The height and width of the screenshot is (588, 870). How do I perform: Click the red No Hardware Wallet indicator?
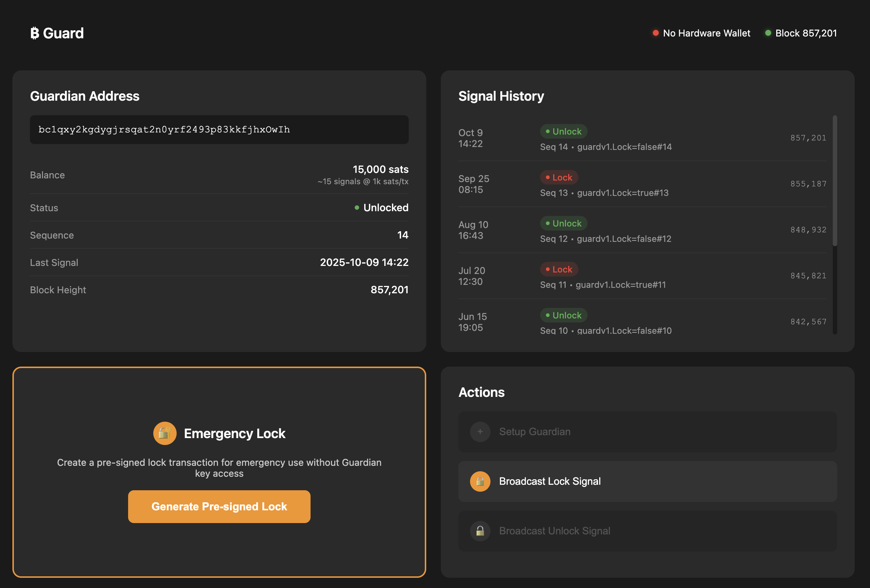[655, 33]
